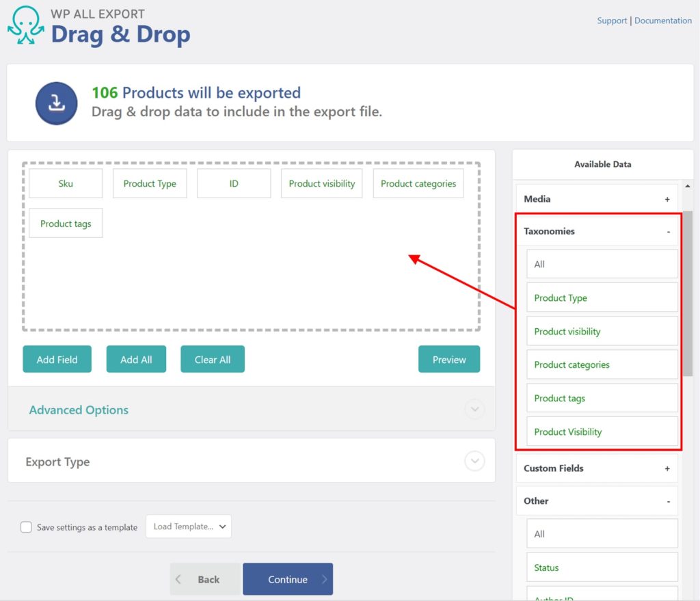Screen dimensions: 700x601
Task: Expand the Custom Fields section
Action: click(x=667, y=468)
